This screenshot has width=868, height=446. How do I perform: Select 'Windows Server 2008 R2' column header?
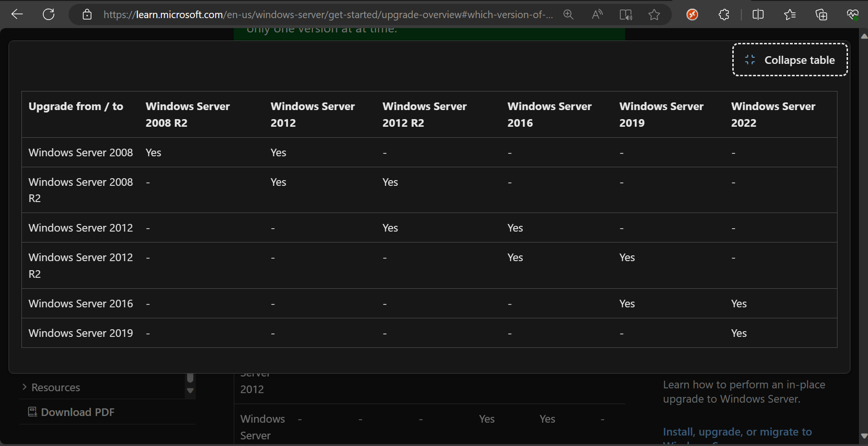pos(188,114)
